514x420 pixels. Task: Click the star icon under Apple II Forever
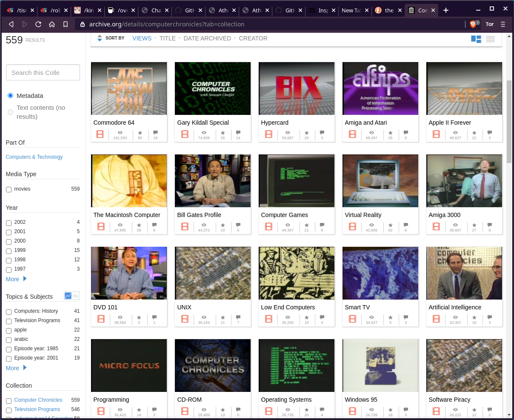click(x=474, y=133)
